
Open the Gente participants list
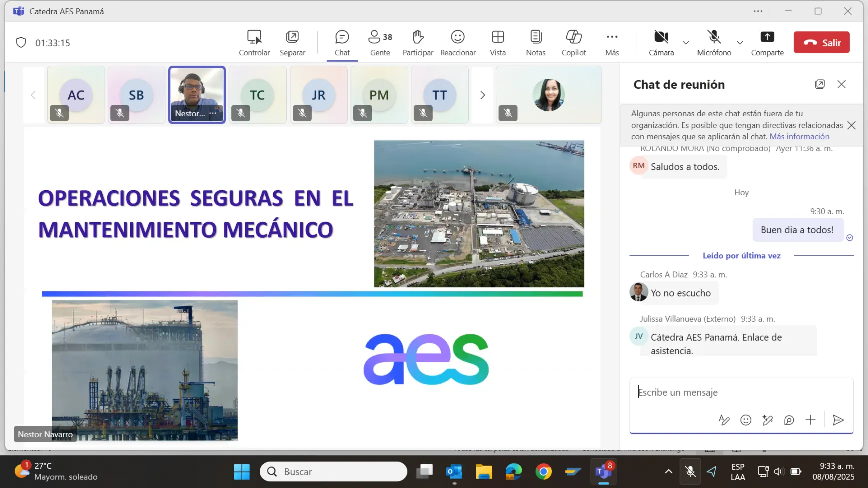point(380,42)
